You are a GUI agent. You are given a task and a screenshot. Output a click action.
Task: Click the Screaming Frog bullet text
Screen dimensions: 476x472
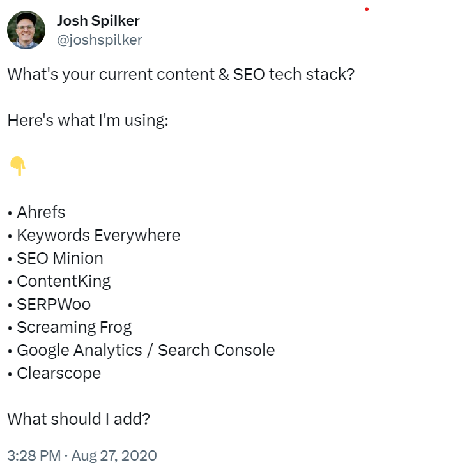click(x=74, y=328)
